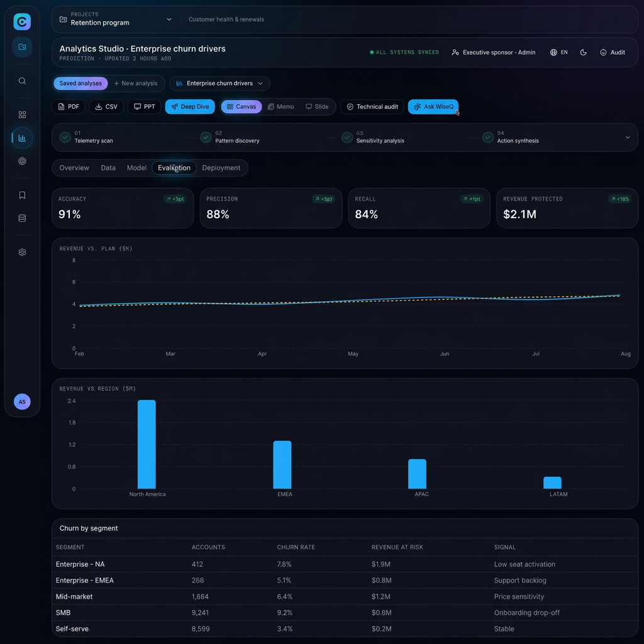
Task: Export to PPT
Action: pos(145,107)
